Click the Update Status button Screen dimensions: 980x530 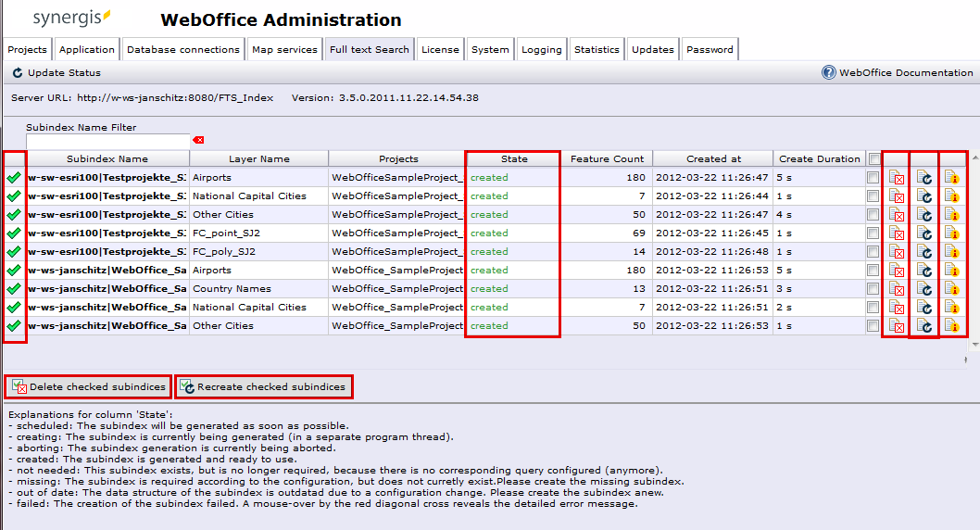tap(57, 73)
